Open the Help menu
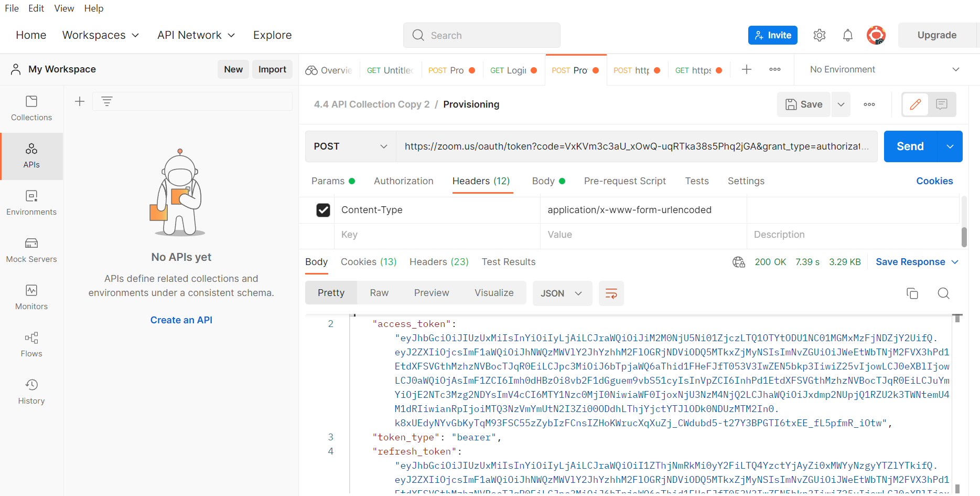 pos(94,8)
